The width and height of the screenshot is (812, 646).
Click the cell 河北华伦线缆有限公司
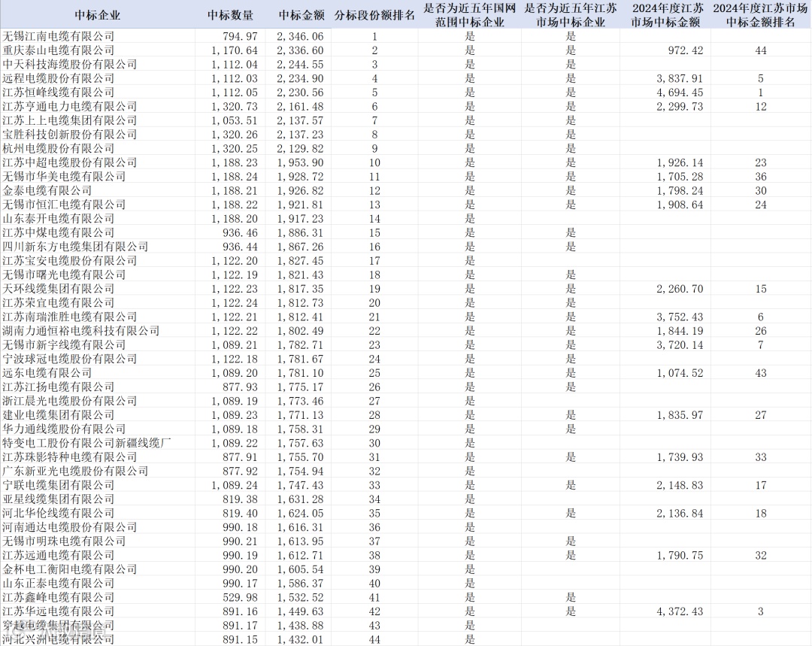click(x=59, y=513)
